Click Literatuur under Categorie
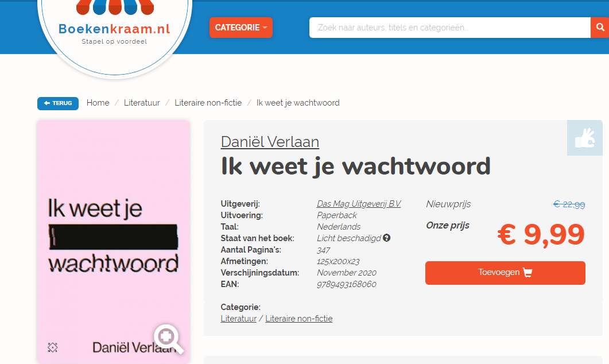Screen dimensions: 609x364 coord(238,319)
